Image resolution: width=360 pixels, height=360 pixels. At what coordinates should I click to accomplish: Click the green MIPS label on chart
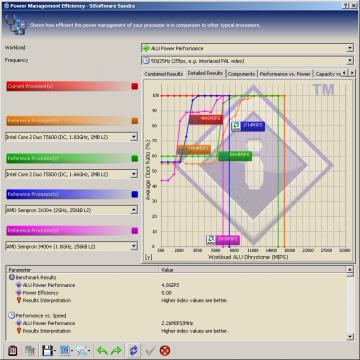click(235, 156)
